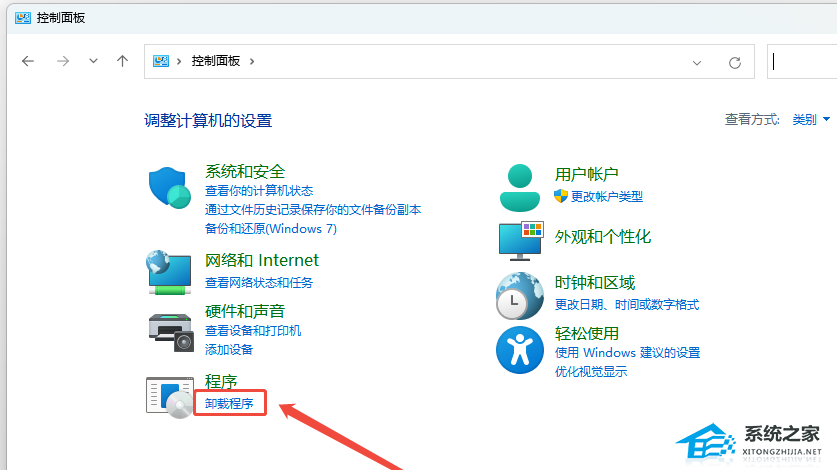Expand the chevron after 控制面板 in address bar
Screen dimensions: 837x470
tap(252, 61)
